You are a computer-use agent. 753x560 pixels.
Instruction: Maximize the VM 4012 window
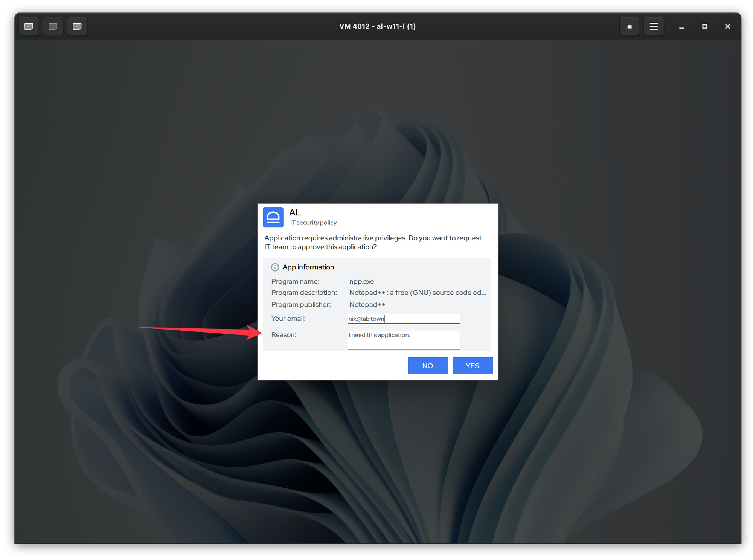pyautogui.click(x=704, y=26)
